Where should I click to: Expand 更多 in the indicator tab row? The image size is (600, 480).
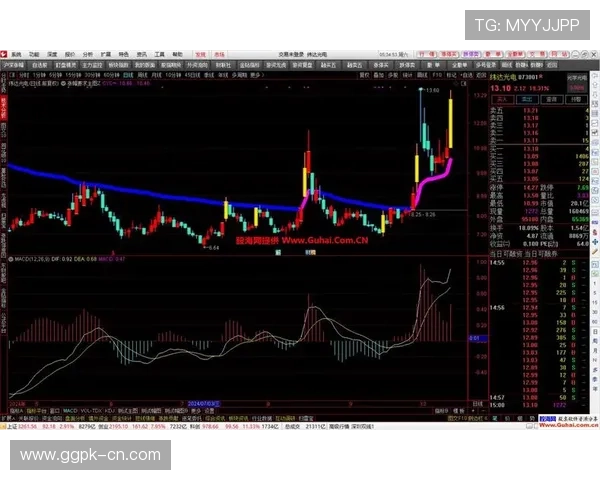196,411
